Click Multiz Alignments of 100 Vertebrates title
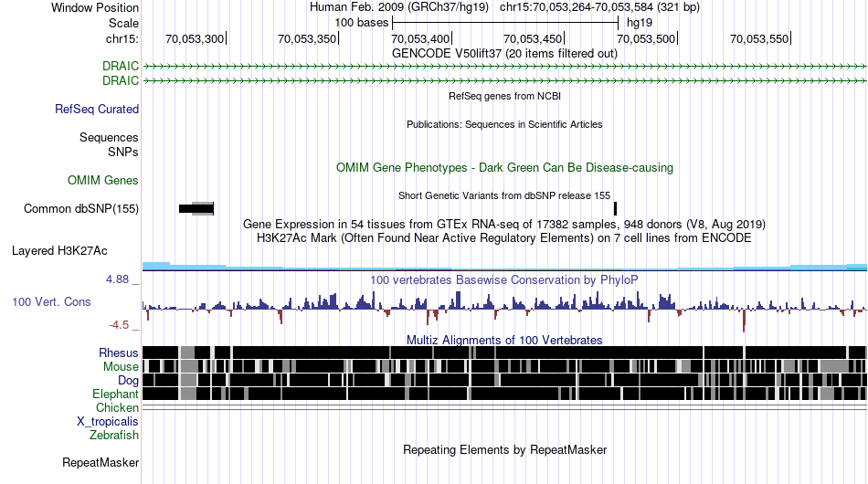The width and height of the screenshot is (868, 484). point(504,340)
